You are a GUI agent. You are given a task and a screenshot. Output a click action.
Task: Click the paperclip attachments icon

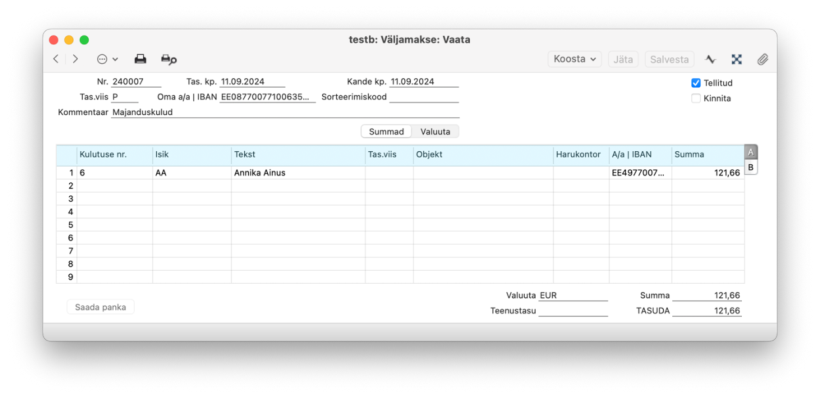pos(762,59)
